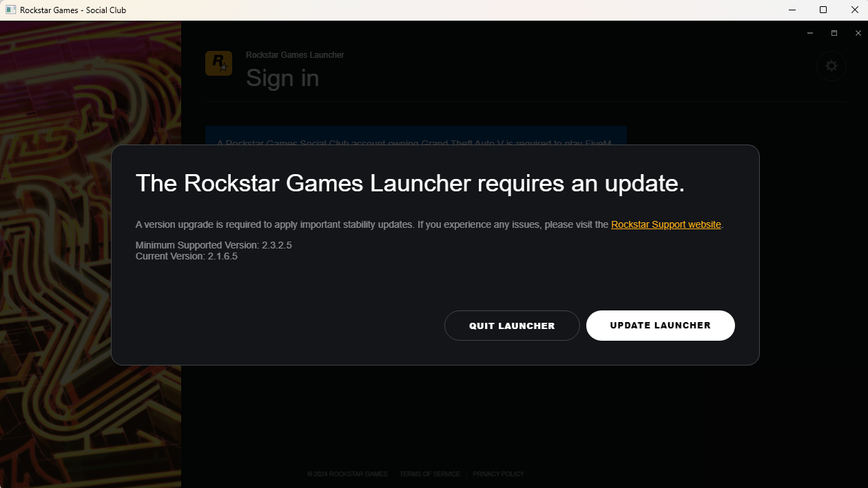Open the Terms of Service footer link
868x488 pixels.
click(430, 474)
